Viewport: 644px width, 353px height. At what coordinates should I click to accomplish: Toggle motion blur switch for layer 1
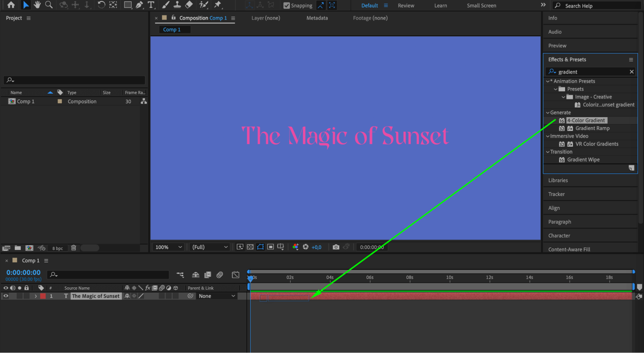tap(162, 296)
